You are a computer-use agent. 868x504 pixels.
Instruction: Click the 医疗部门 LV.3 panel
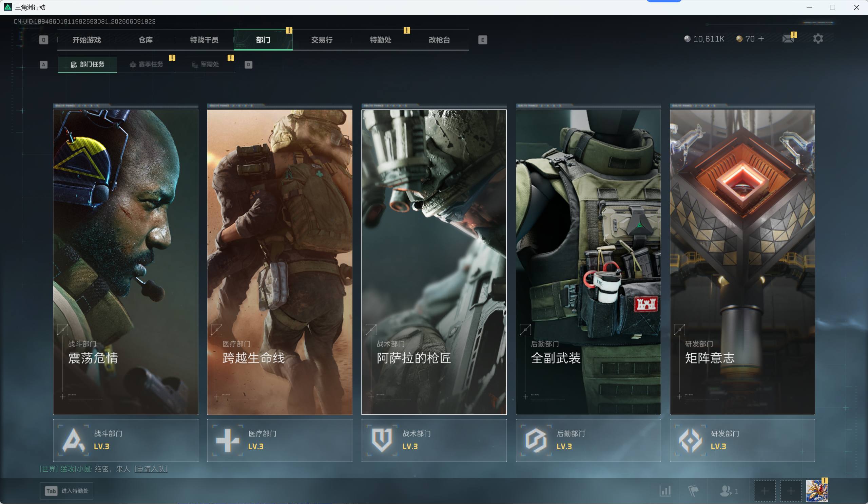[280, 440]
